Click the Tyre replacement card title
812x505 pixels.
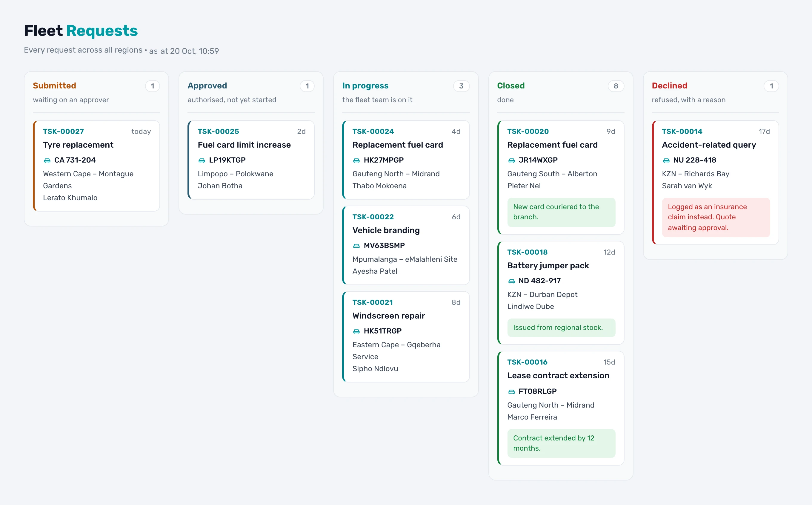[x=78, y=145]
